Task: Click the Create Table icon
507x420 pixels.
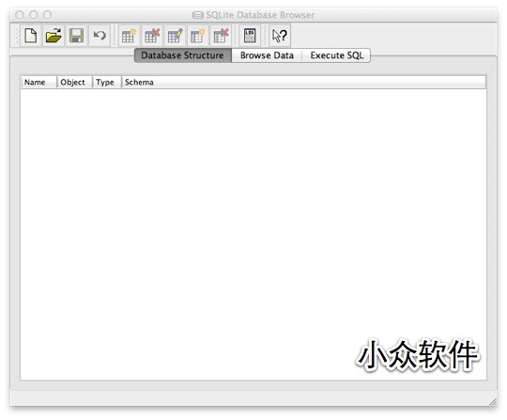Action: point(129,36)
